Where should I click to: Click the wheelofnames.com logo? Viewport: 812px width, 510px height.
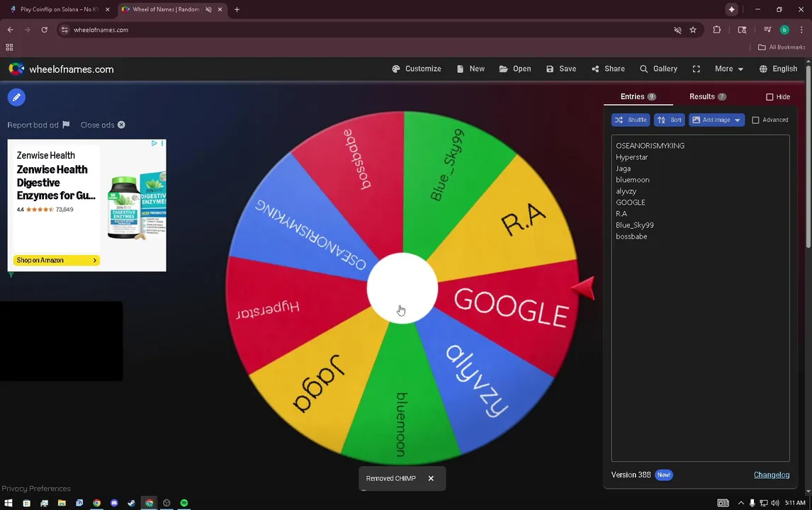pyautogui.click(x=61, y=69)
